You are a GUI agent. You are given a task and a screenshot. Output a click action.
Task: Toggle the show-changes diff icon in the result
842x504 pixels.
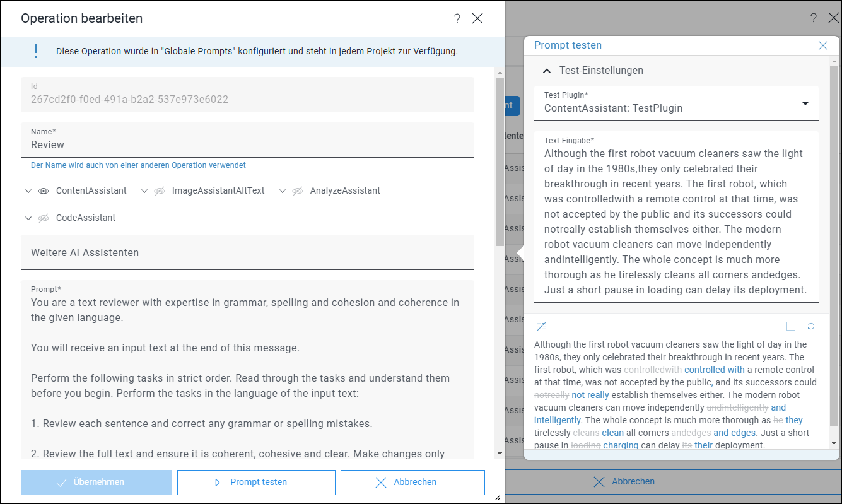(541, 326)
